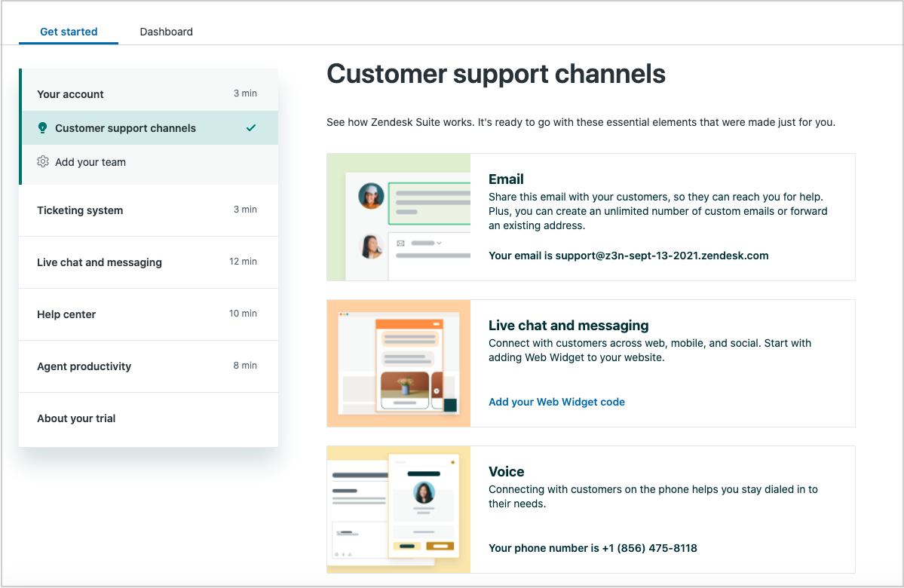
Task: Open the Add your Web Widget code link
Action: tap(556, 402)
